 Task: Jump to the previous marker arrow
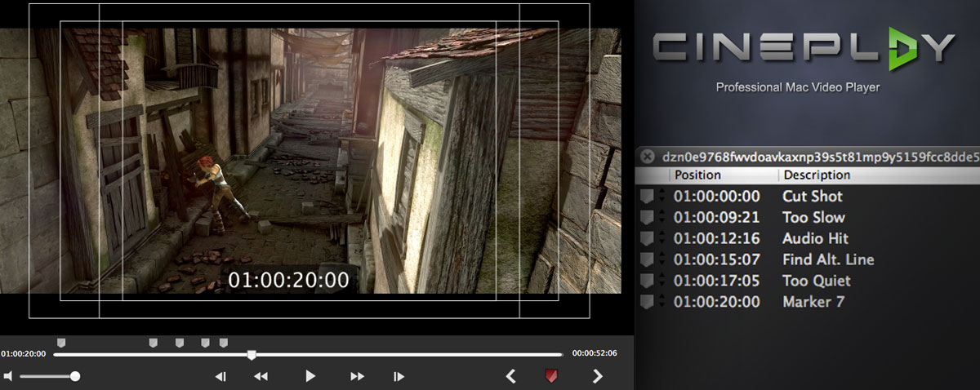511,376
